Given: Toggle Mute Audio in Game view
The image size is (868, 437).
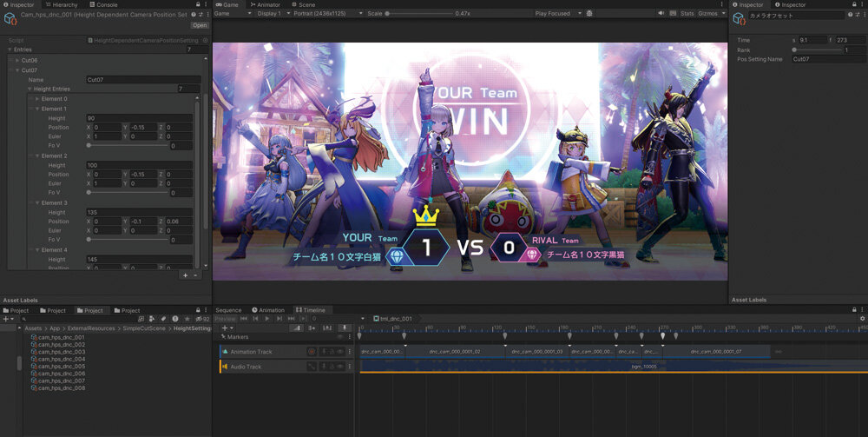Looking at the screenshot, I should (661, 13).
